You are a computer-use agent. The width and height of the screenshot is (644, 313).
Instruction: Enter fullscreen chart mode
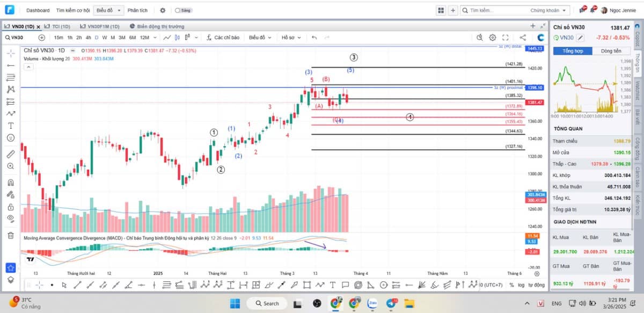click(x=505, y=37)
